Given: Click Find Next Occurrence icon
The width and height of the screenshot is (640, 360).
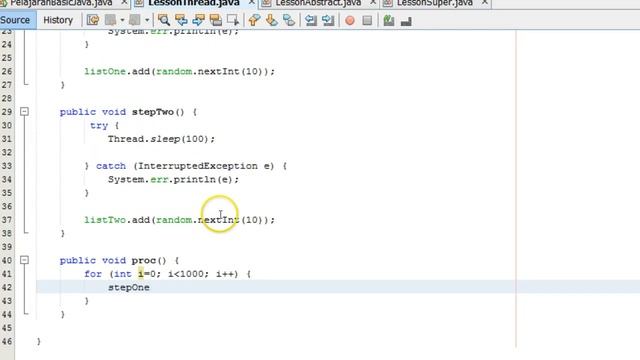Looking at the screenshot, I should click(x=198, y=20).
